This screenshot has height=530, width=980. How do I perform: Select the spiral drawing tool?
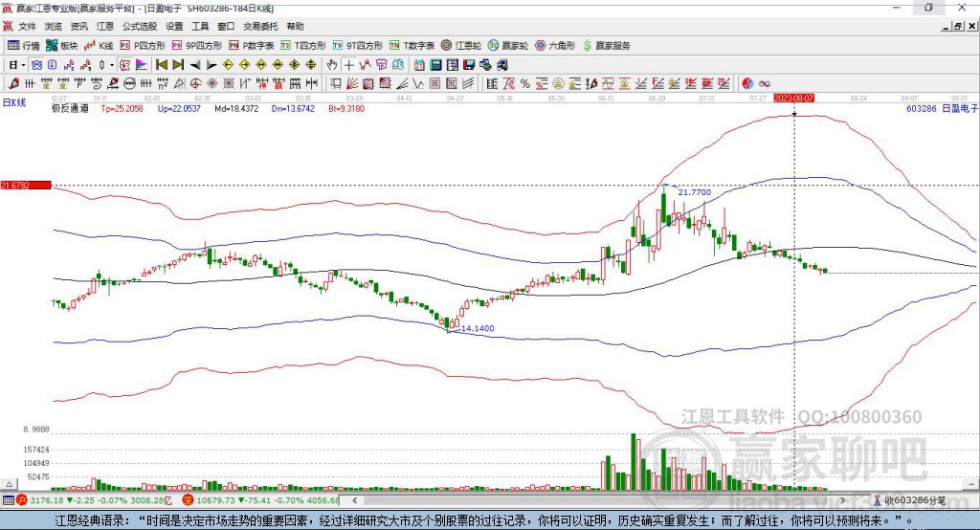click(x=97, y=83)
